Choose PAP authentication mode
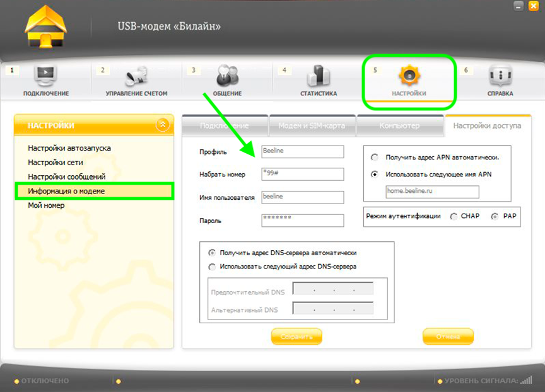 point(495,216)
